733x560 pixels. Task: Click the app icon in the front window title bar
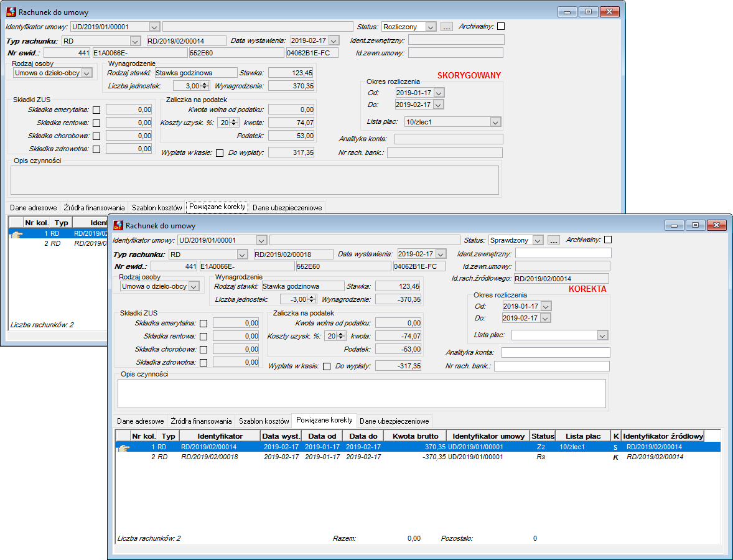[x=118, y=225]
